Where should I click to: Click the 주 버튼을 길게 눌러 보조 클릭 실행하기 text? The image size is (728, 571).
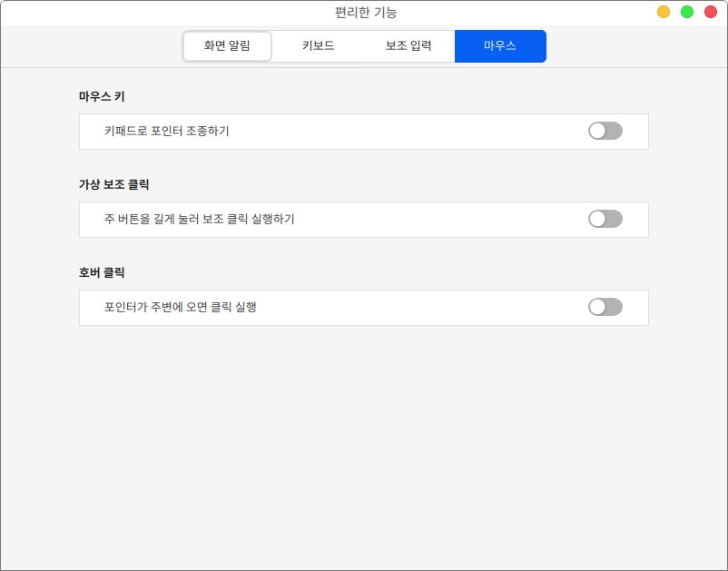200,220
